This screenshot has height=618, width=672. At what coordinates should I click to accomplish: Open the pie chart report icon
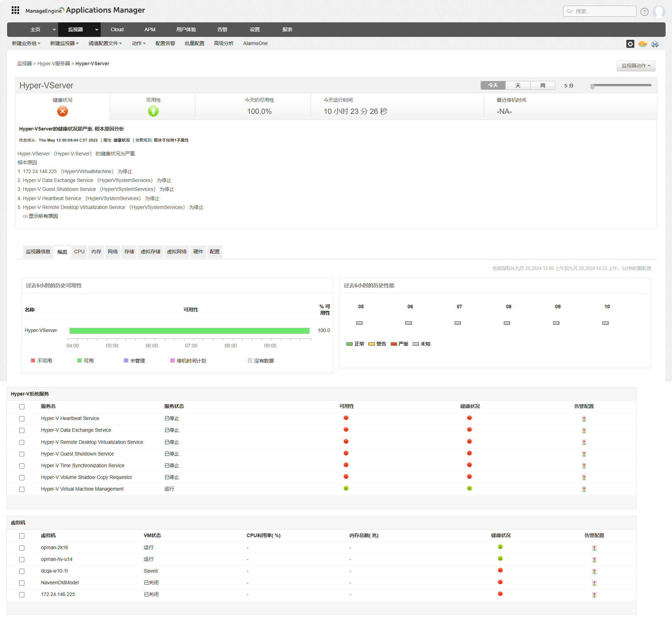click(643, 44)
